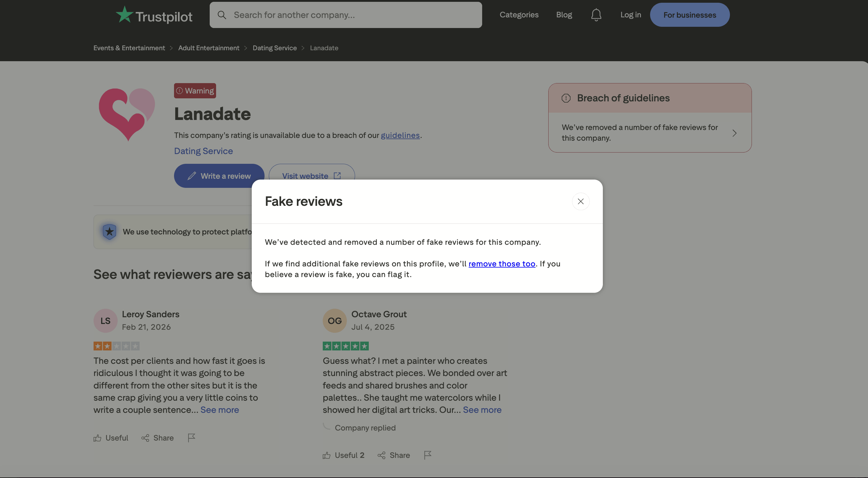Expand Octave Grout's review with See more
The image size is (868, 478).
tap(482, 410)
